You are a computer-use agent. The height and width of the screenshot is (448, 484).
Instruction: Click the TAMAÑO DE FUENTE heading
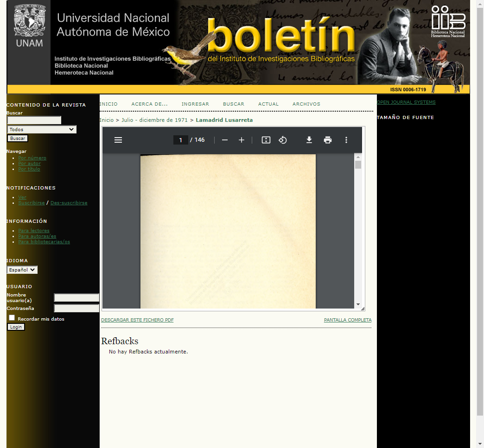405,118
